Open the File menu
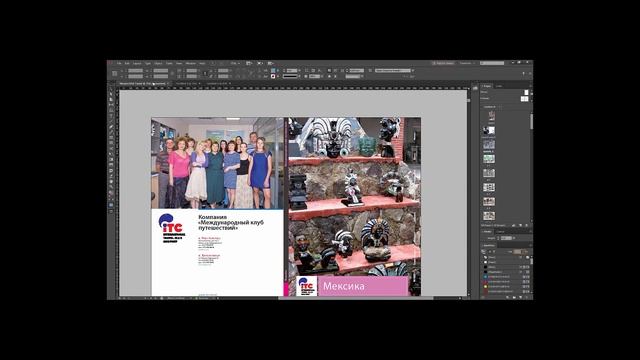The height and width of the screenshot is (360, 640). click(119, 63)
